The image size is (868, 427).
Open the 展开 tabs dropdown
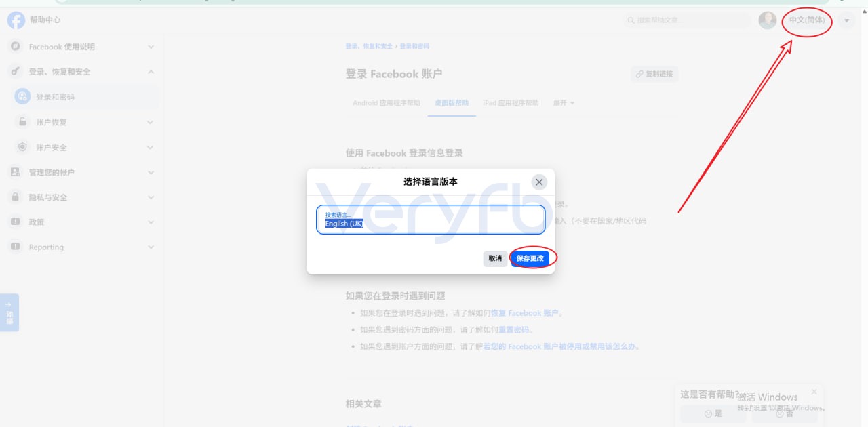(564, 103)
